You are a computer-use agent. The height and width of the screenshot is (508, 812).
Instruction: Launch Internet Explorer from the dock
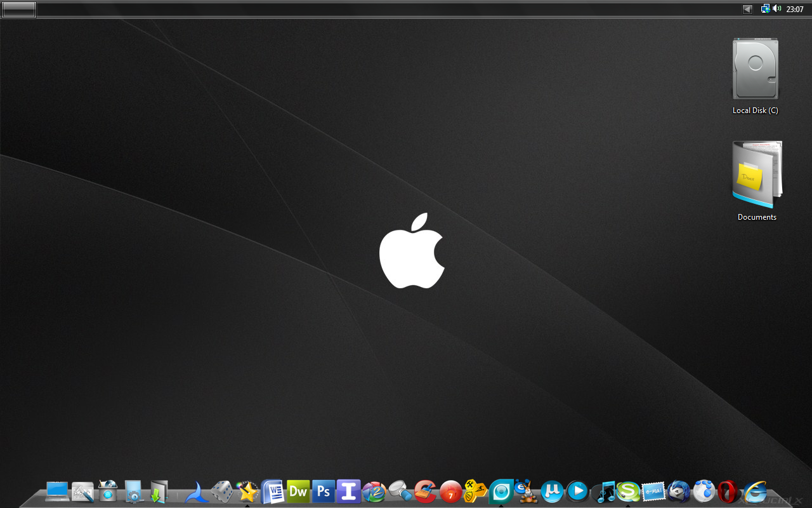point(755,492)
